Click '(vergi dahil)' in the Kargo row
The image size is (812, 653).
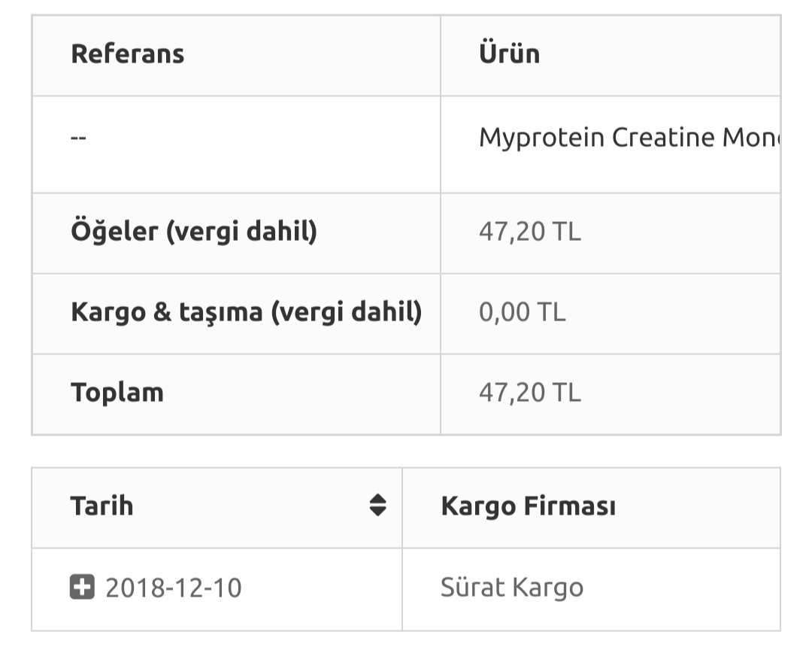click(x=346, y=312)
